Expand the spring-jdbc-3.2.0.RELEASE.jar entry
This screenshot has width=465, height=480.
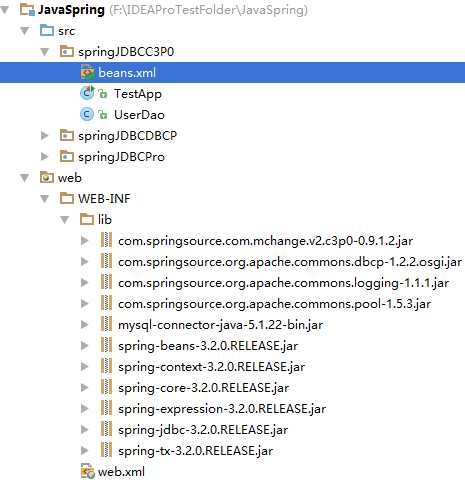coord(85,429)
